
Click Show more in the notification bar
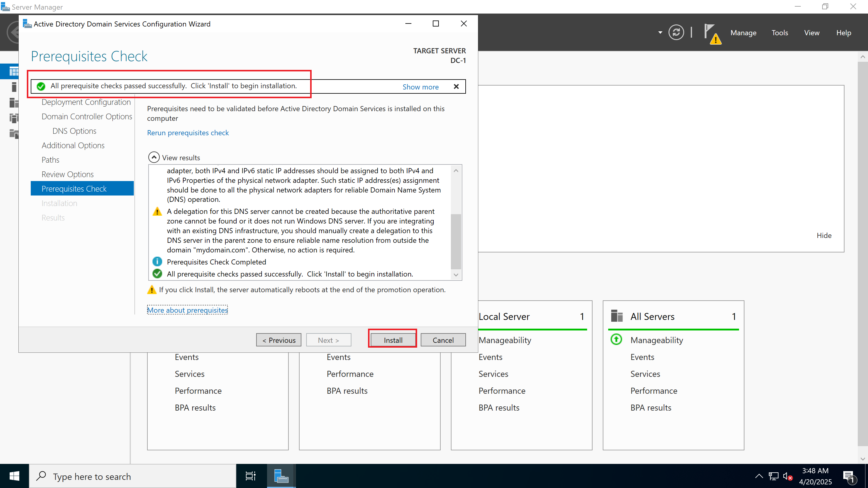pyautogui.click(x=420, y=87)
